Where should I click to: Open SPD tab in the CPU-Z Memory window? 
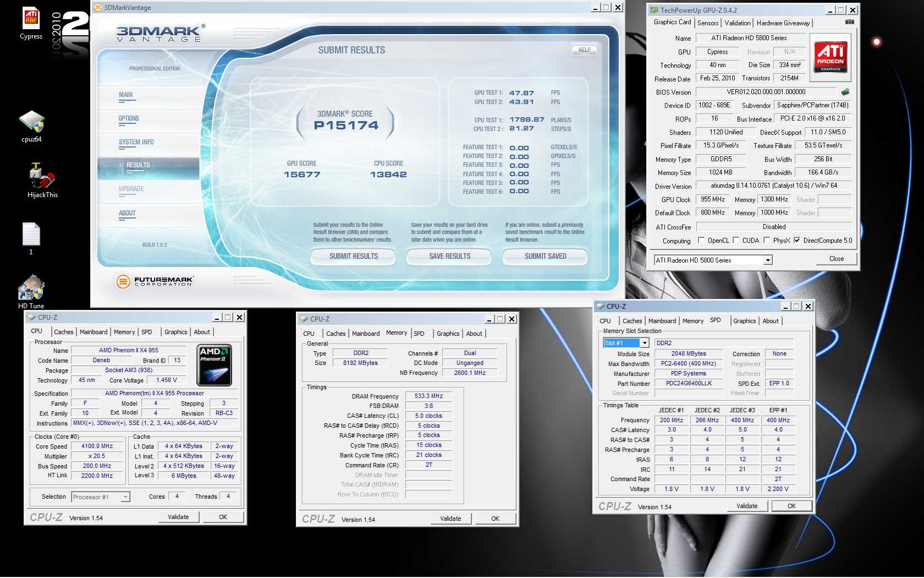click(419, 334)
